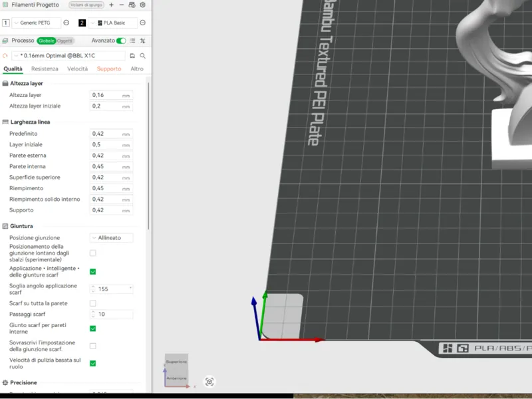This screenshot has height=399, width=532.
Task: Click Precisione section icon
Action: coord(5,382)
